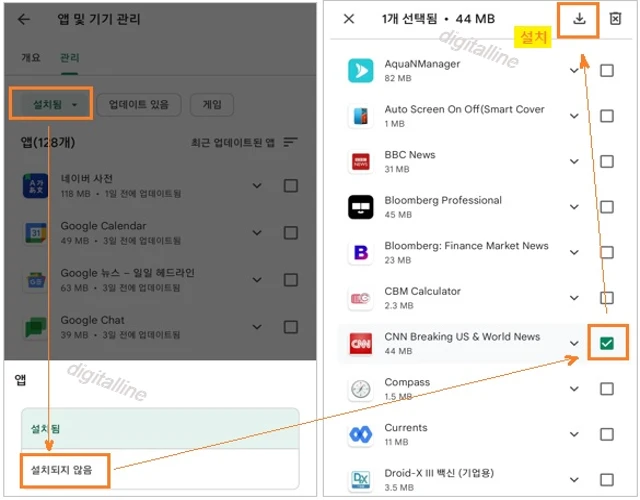640x500 pixels.
Task: Expand CNN Breaking US details chevron
Action: [x=574, y=343]
